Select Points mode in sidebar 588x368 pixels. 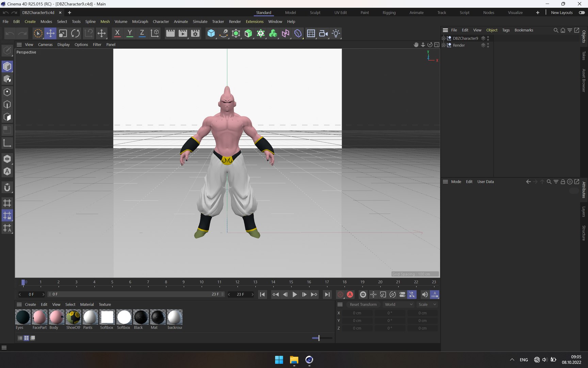coord(7,92)
